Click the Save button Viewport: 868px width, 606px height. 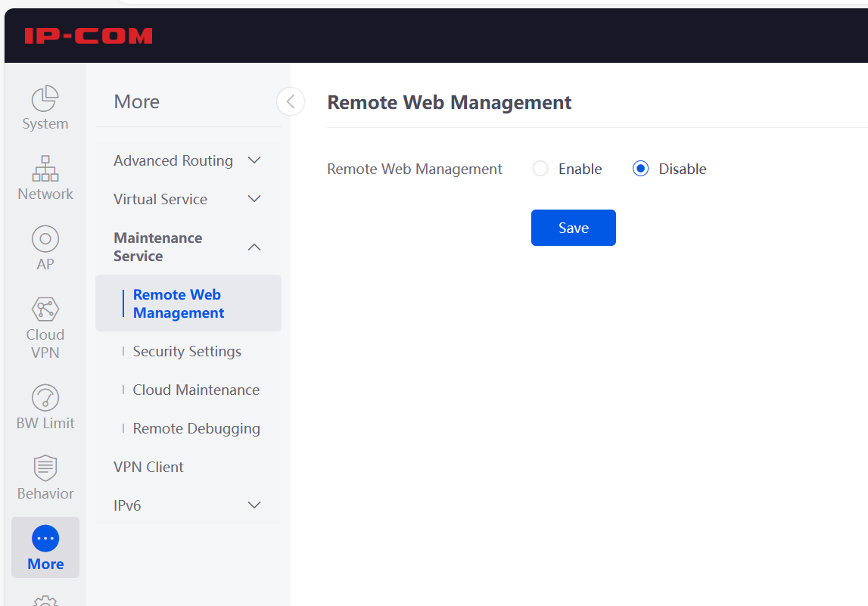click(573, 228)
